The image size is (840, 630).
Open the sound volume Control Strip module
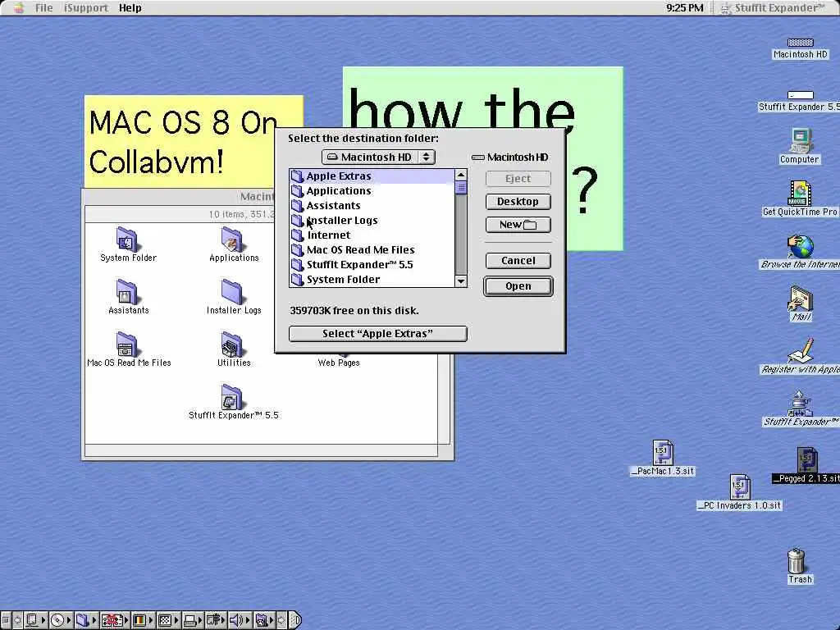pos(240,620)
